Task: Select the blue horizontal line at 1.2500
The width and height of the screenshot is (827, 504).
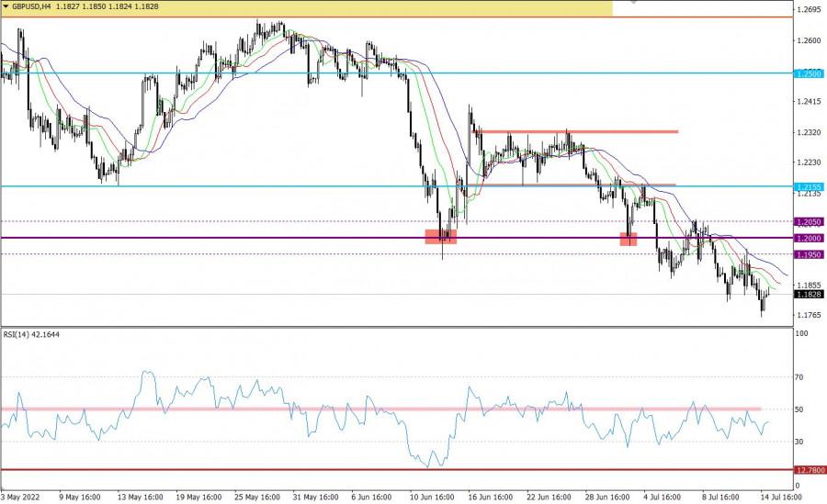Action: (x=397, y=73)
